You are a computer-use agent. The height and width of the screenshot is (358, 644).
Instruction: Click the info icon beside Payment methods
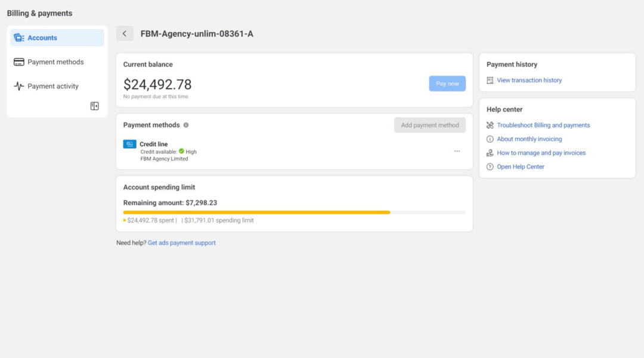tap(186, 125)
